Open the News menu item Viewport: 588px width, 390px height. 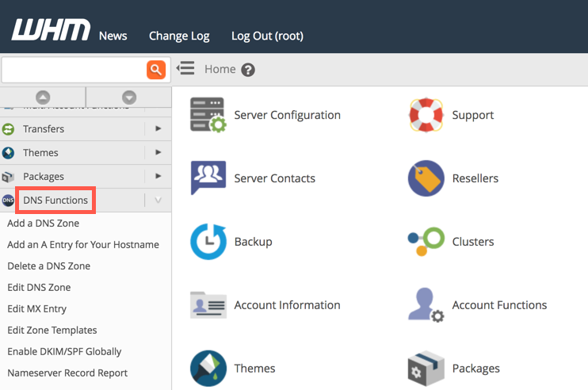(113, 36)
